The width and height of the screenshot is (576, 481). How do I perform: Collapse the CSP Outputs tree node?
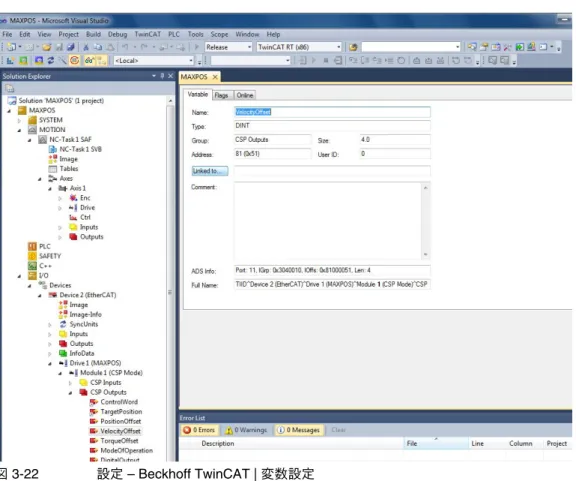[70, 393]
